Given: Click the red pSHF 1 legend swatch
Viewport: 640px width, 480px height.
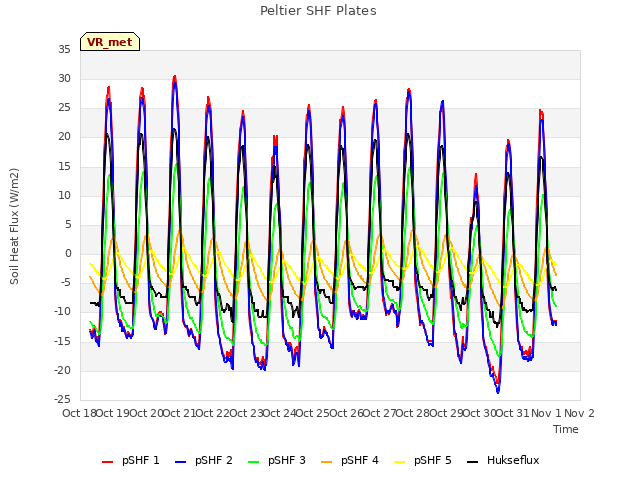Looking at the screenshot, I should [x=107, y=462].
